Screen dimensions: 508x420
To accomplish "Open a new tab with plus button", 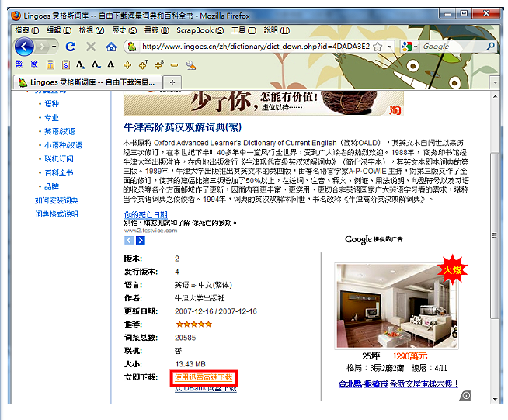I will tap(172, 82).
